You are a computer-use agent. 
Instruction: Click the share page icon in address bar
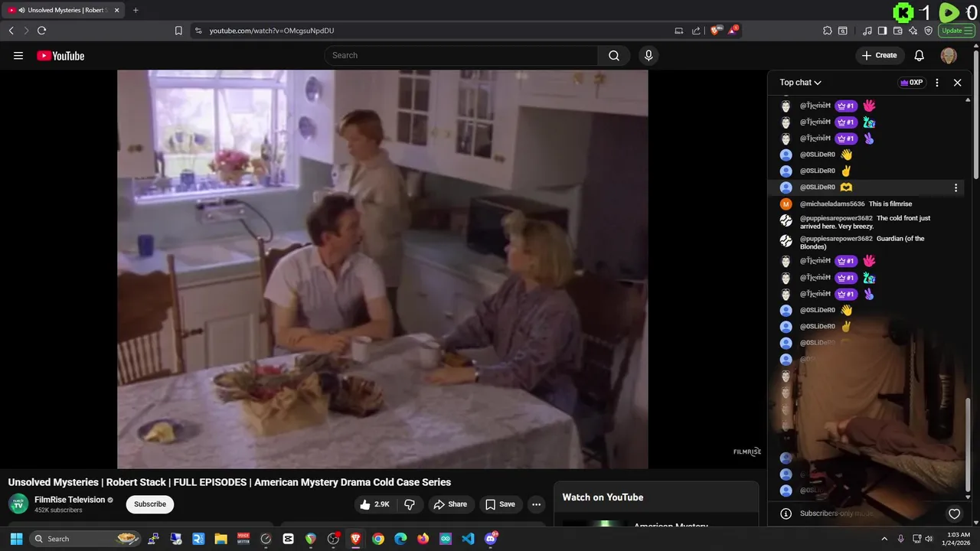pyautogui.click(x=696, y=31)
